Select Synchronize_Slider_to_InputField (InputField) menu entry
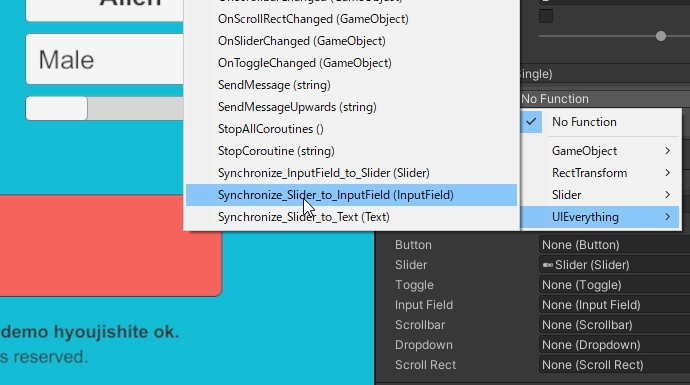The image size is (690, 385). (351, 195)
